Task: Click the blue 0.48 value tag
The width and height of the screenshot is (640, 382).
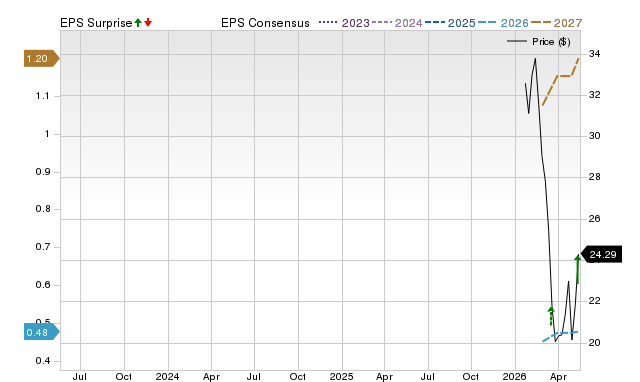Action: [42, 332]
